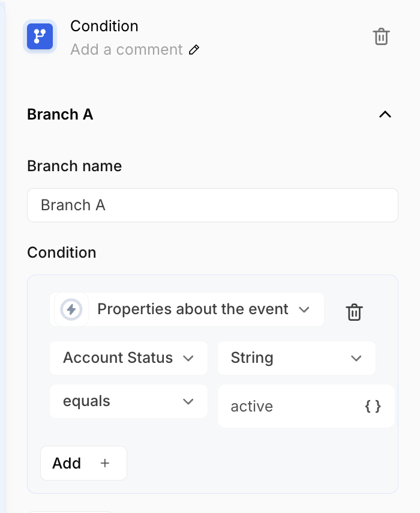This screenshot has width=420, height=513.
Task: Open the String data type dropdown
Action: pyautogui.click(x=296, y=358)
